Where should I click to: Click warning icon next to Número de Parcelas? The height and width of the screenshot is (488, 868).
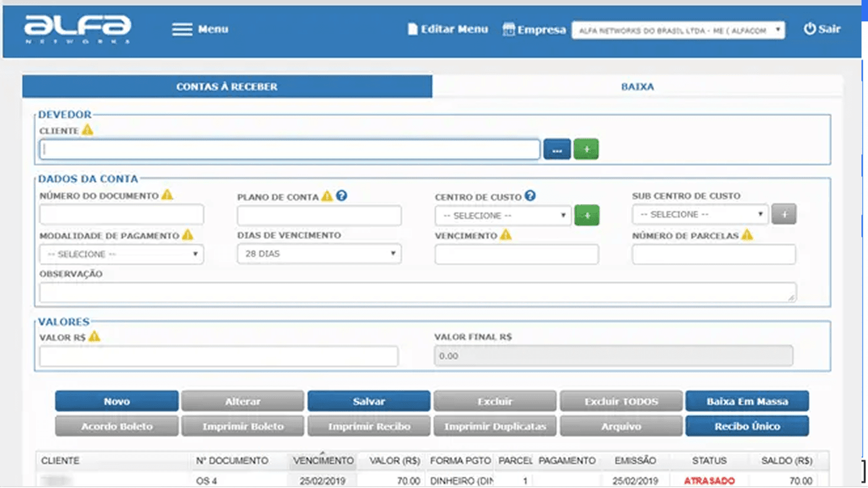click(747, 235)
